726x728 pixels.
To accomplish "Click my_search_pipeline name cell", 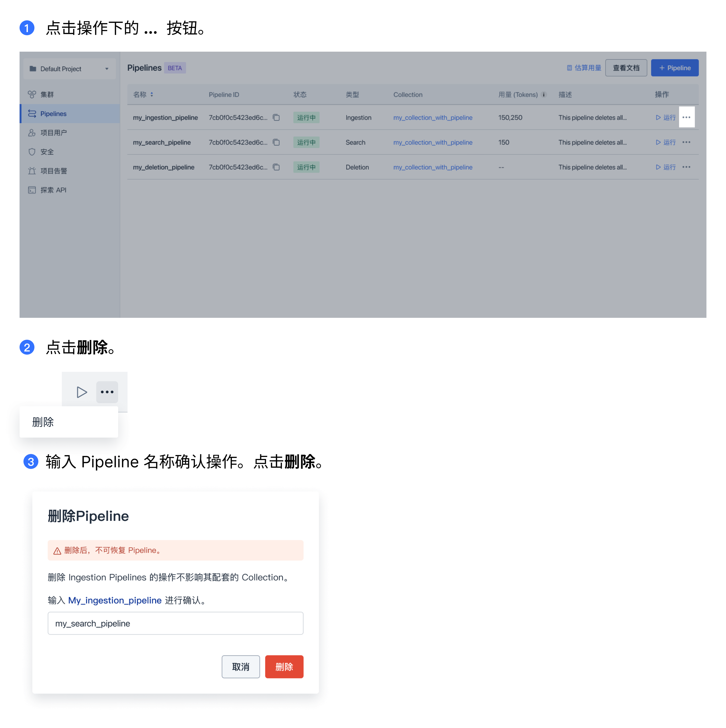I will tap(162, 142).
